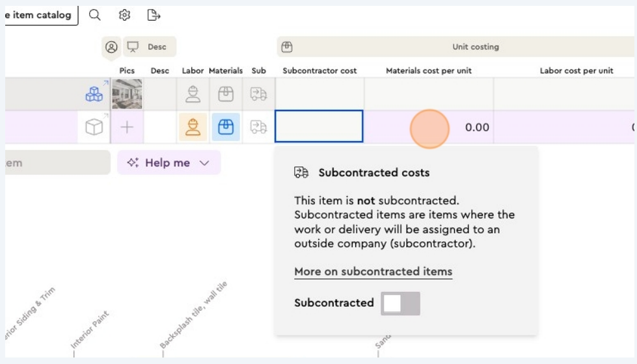Viewport: 637px width, 364px height.
Task: Click the Desc column group header
Action: (x=150, y=47)
